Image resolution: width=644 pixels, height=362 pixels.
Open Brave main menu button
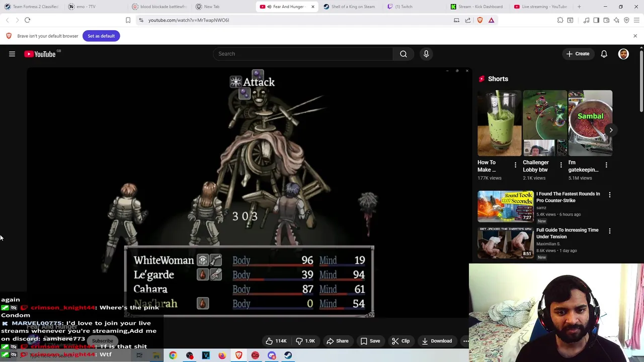click(636, 20)
